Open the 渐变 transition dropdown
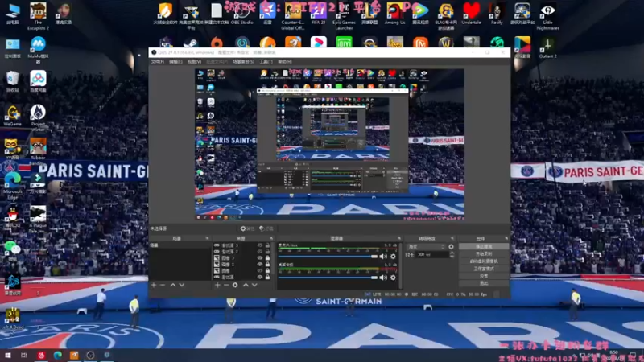This screenshot has height=362, width=644. [427, 247]
